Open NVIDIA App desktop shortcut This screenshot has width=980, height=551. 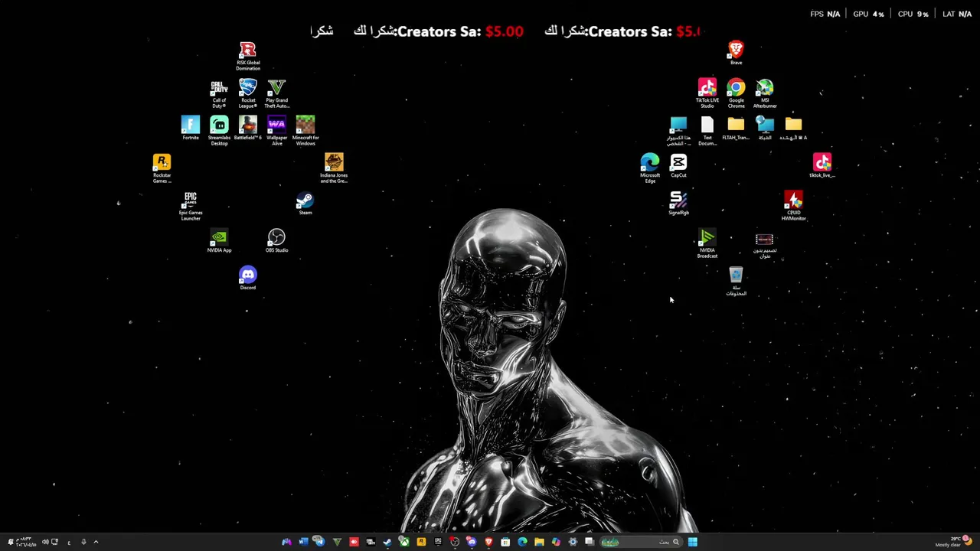[x=219, y=241]
